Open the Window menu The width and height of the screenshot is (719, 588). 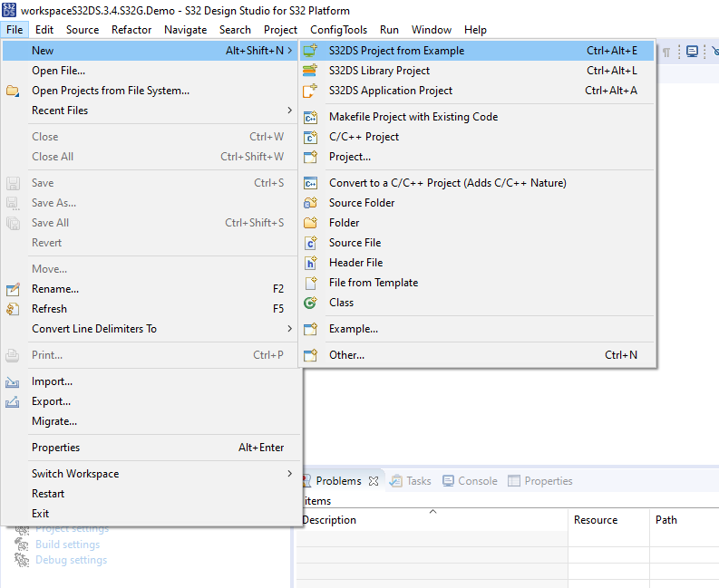(x=431, y=30)
